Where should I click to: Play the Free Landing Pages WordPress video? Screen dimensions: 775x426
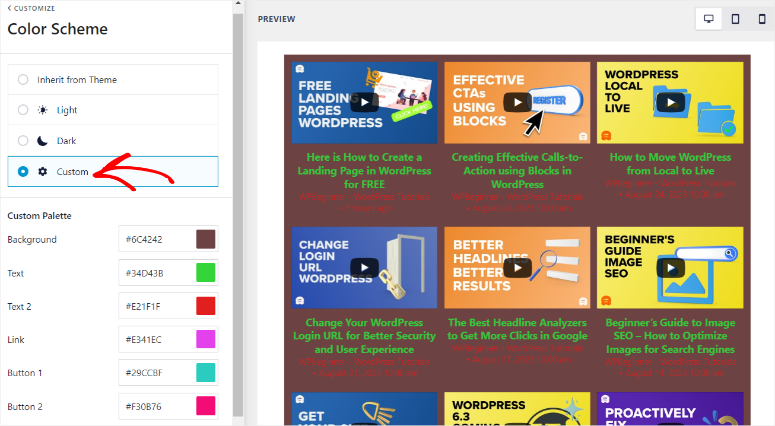pos(364,102)
